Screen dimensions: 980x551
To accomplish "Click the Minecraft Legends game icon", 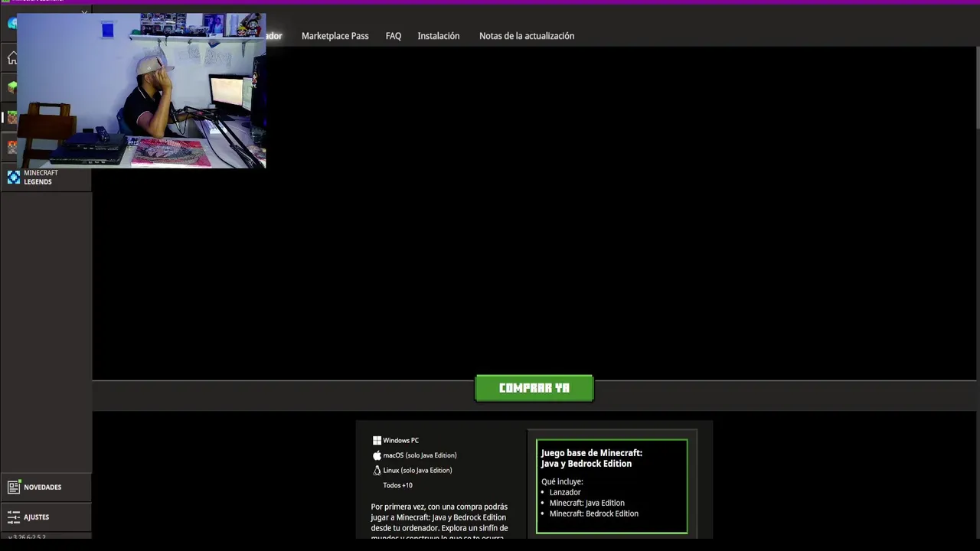I will click(x=13, y=178).
